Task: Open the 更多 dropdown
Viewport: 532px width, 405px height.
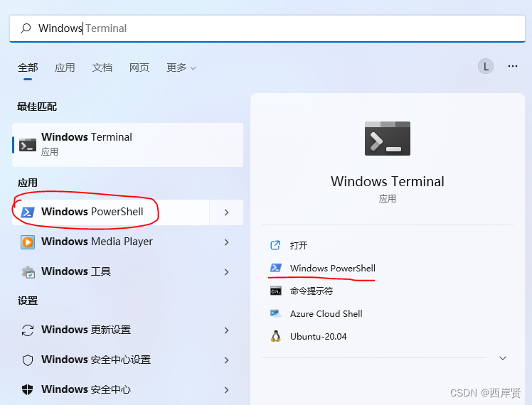Action: tap(181, 67)
